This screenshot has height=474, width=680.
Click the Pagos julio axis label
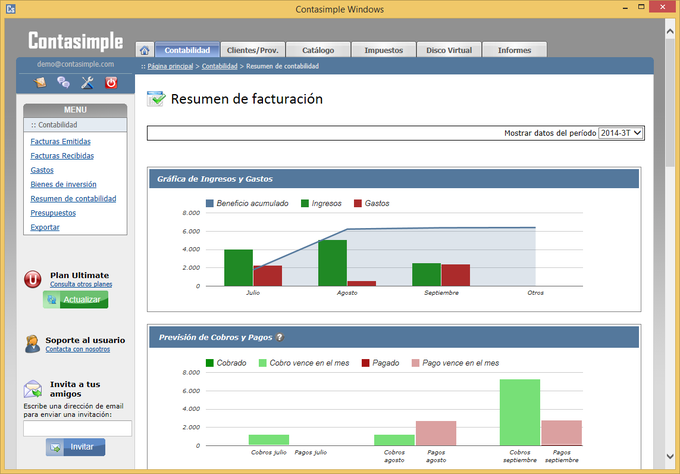[311, 452]
